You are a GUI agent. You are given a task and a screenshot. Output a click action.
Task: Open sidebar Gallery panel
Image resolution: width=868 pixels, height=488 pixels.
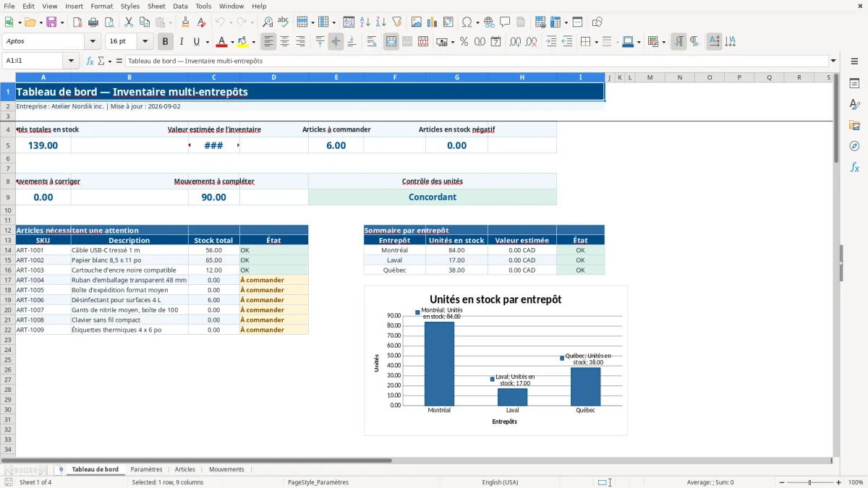pos(854,125)
